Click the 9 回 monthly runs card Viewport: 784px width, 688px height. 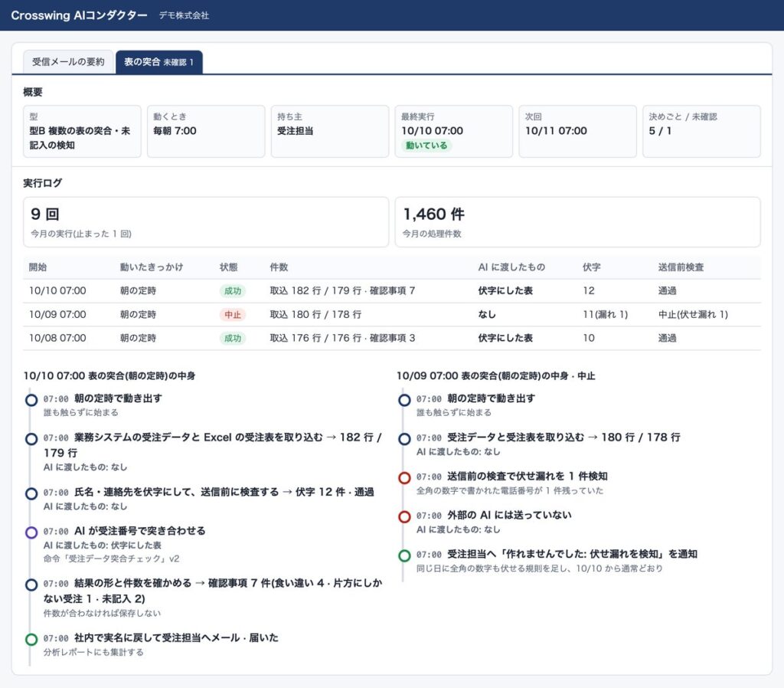(x=206, y=222)
